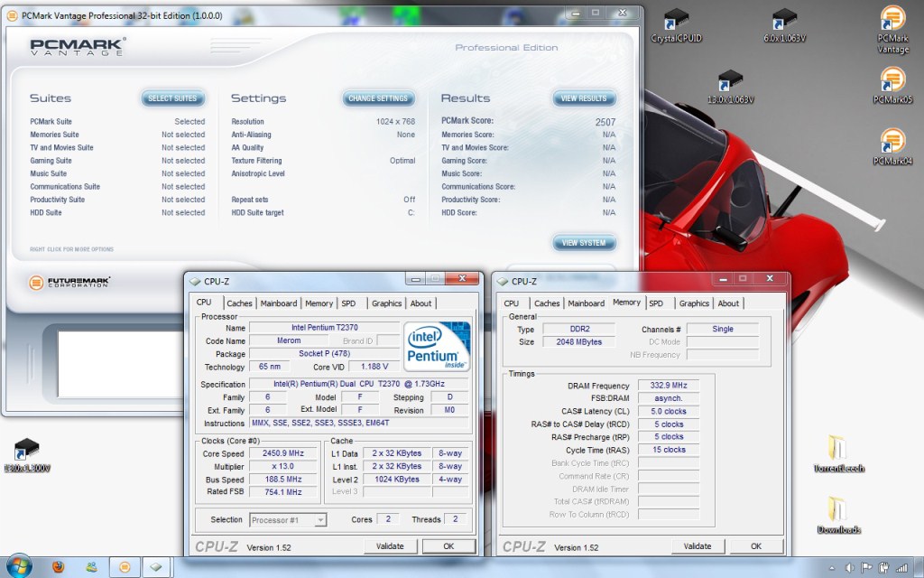
Task: Switch to CPU-Z taskbar button
Action: coord(155,567)
